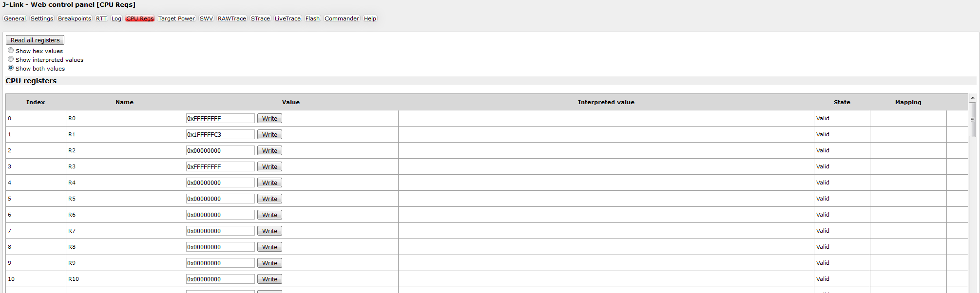Write the R0 register value
Viewport: 980px width, 293px height.
269,118
